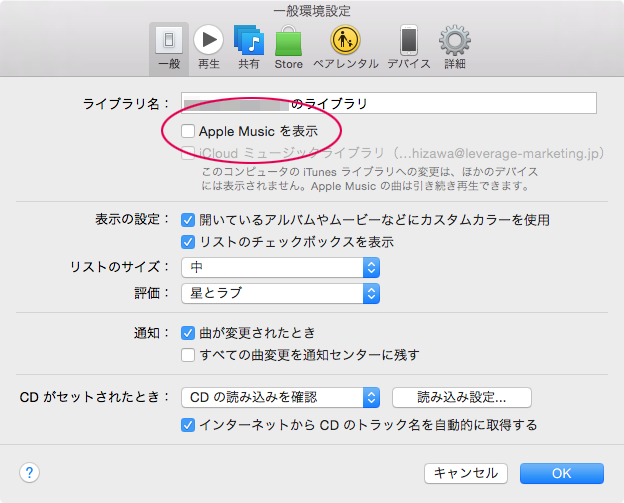Screen dimensions: 624x503
Task: Uncheck automatic CD track name retrieval
Action: point(188,425)
